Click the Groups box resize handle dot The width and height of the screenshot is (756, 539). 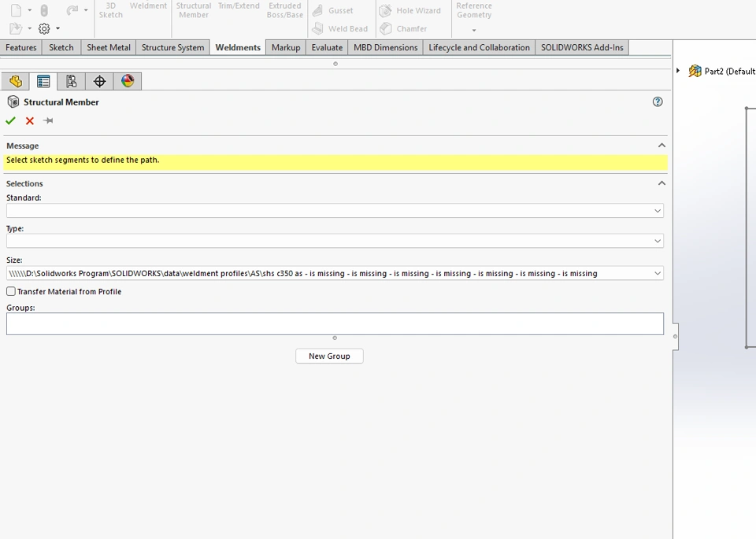(x=335, y=338)
